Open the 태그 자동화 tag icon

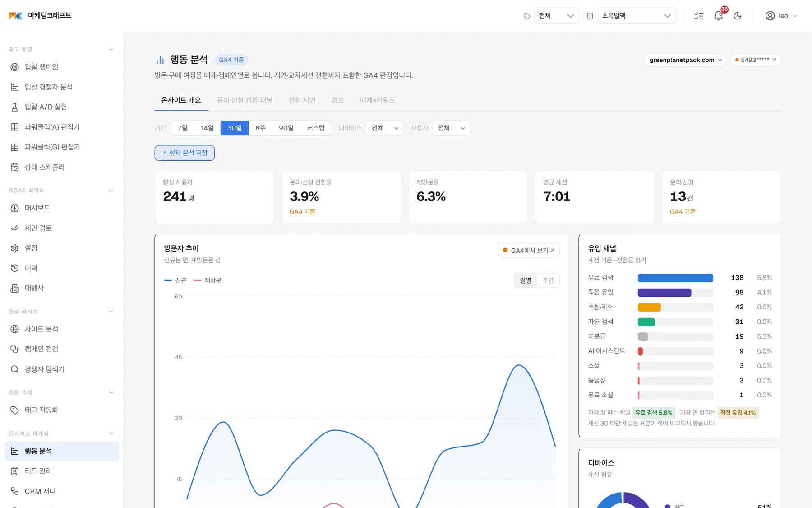coord(14,410)
